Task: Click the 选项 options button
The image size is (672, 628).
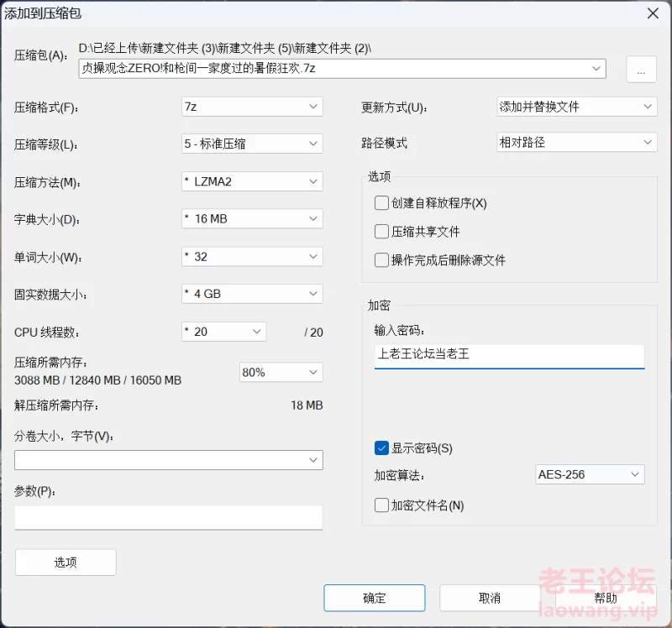Action: 66,563
